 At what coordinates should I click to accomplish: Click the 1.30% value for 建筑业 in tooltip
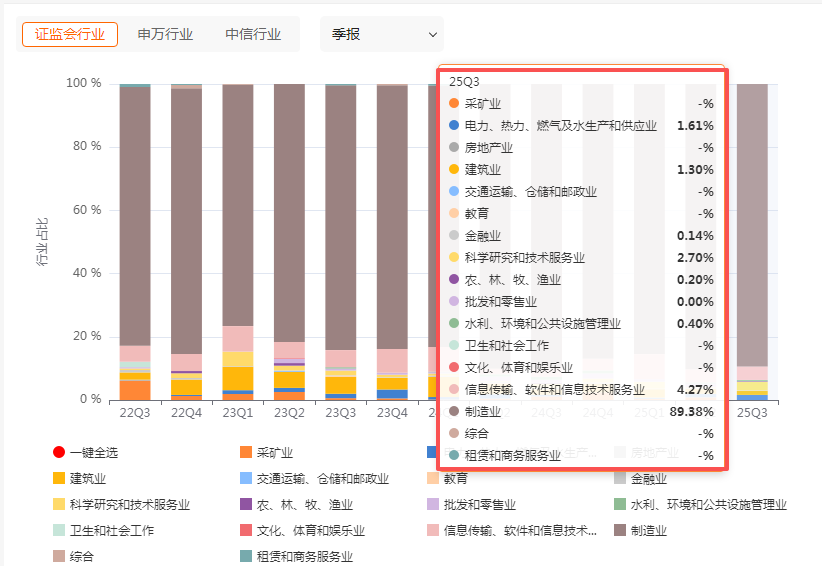pyautogui.click(x=695, y=169)
